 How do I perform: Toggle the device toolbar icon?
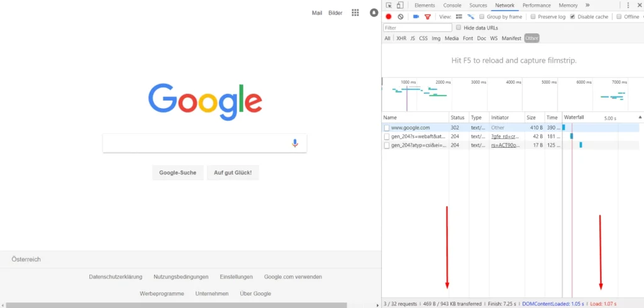(x=399, y=5)
